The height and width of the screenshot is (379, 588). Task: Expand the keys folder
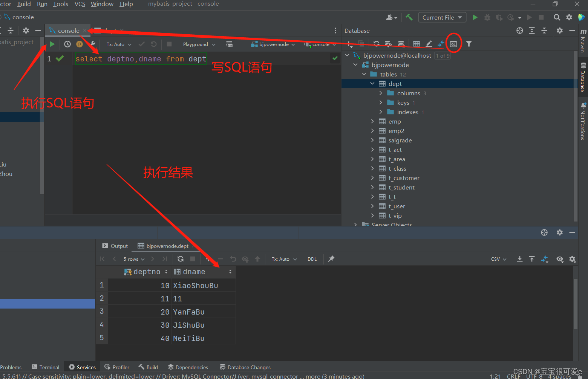(x=381, y=102)
